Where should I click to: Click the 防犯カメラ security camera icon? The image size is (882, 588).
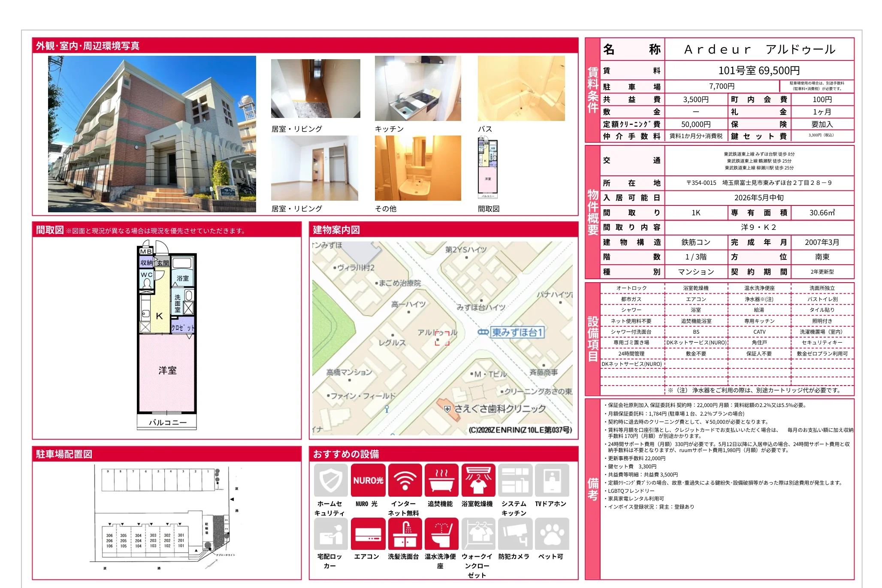(515, 534)
